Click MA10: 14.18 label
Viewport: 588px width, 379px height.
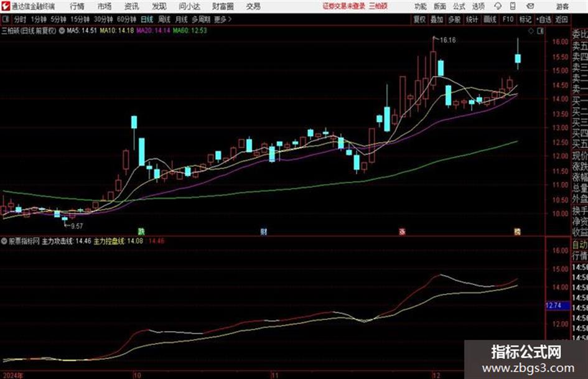(116, 30)
